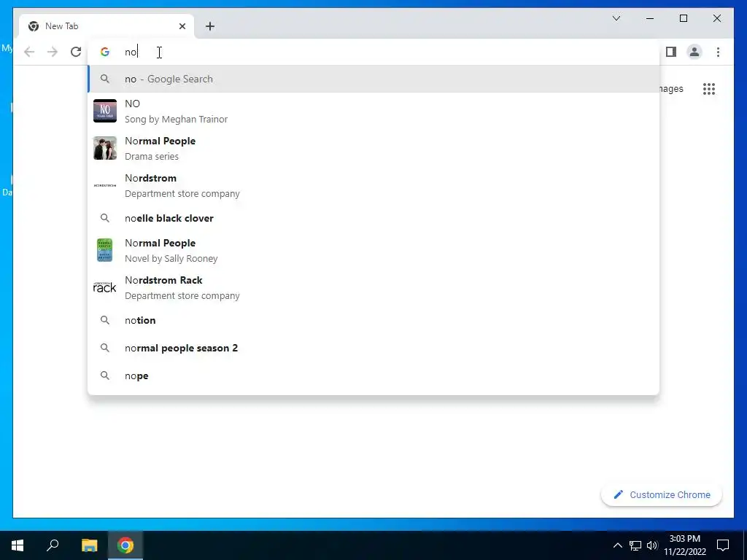
Task: Open the Windows notification center
Action: (723, 545)
